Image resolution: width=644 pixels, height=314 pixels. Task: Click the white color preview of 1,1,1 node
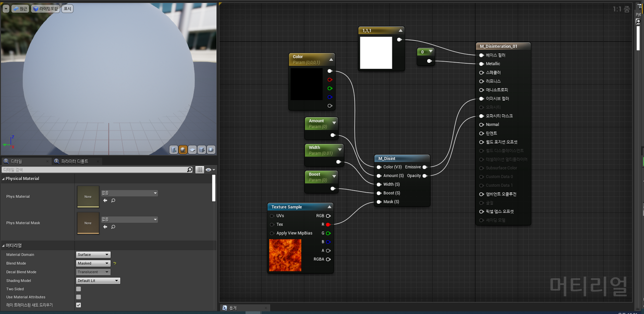point(376,53)
